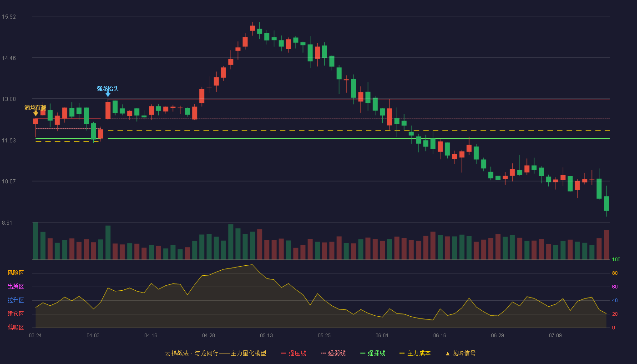Select the 04-03 date marker
The image size is (637, 364).
[x=93, y=335]
